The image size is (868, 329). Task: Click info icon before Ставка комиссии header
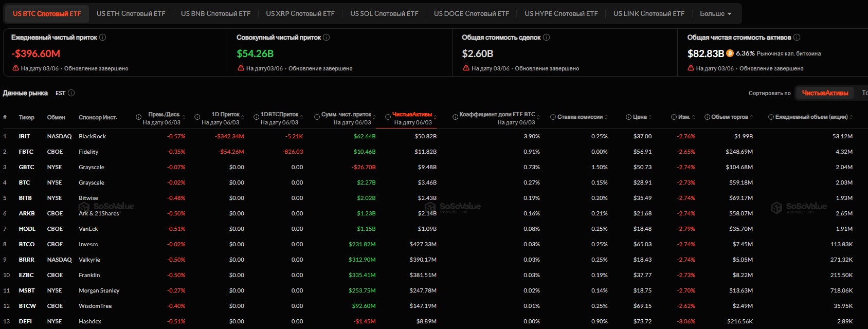(x=553, y=117)
